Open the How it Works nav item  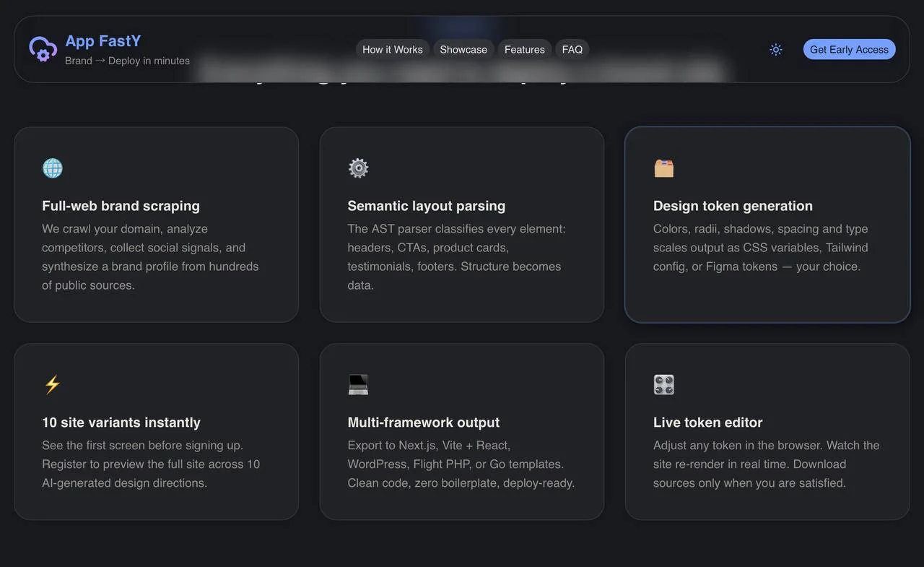pyautogui.click(x=393, y=49)
